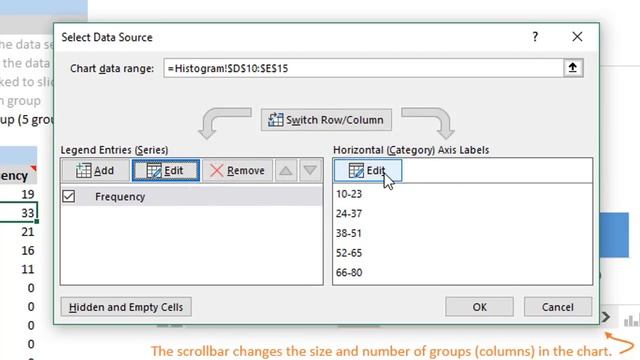Select the 24-37 category label
The height and width of the screenshot is (360, 640).
[x=349, y=213]
